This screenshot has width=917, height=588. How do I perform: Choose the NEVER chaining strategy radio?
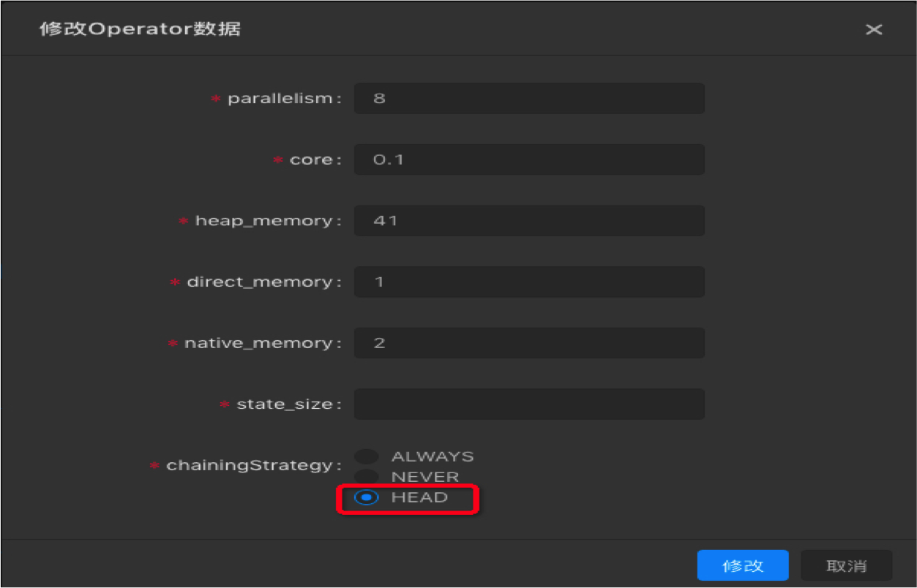tap(367, 477)
